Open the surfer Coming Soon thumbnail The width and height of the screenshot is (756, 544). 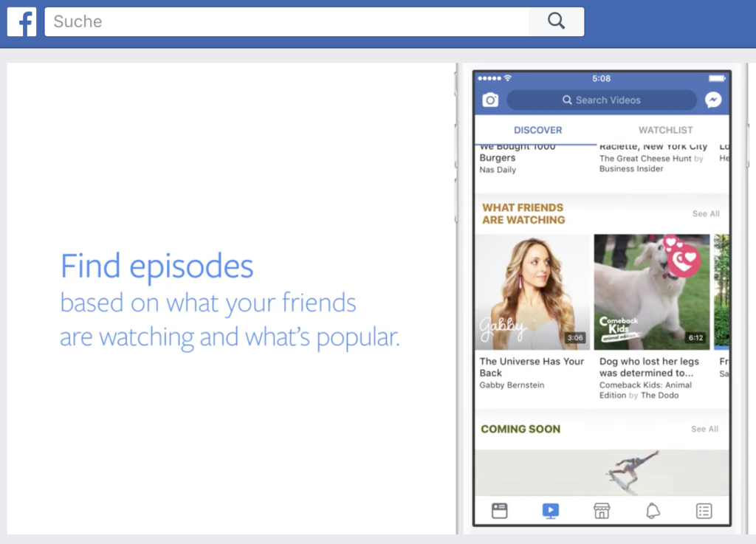602,472
